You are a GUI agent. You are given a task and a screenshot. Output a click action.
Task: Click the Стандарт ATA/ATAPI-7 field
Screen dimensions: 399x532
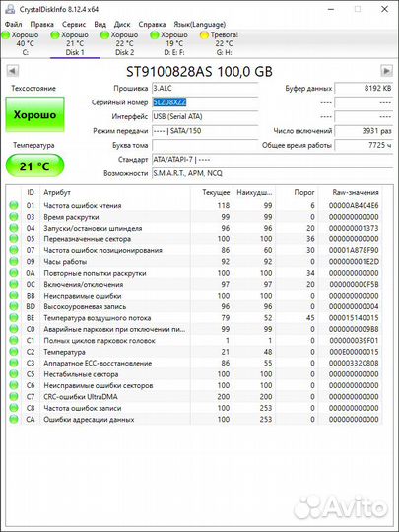click(273, 160)
